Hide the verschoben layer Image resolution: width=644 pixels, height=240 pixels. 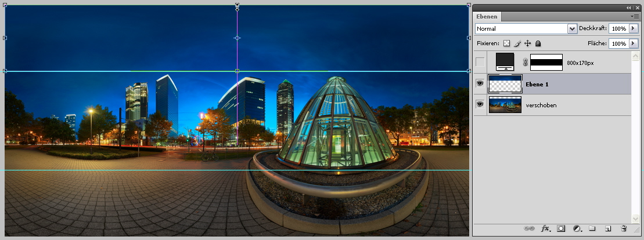(480, 105)
